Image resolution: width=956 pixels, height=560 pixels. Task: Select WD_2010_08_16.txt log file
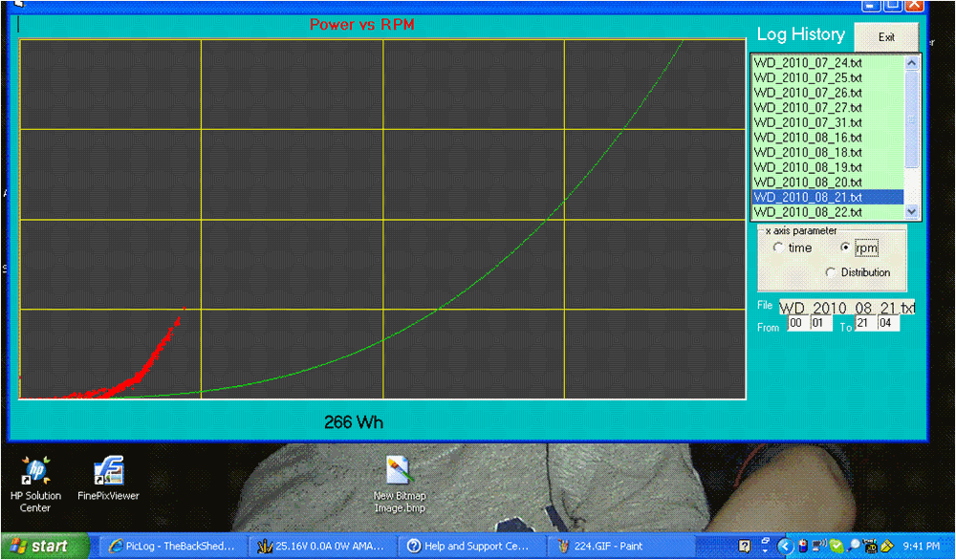[x=808, y=138]
